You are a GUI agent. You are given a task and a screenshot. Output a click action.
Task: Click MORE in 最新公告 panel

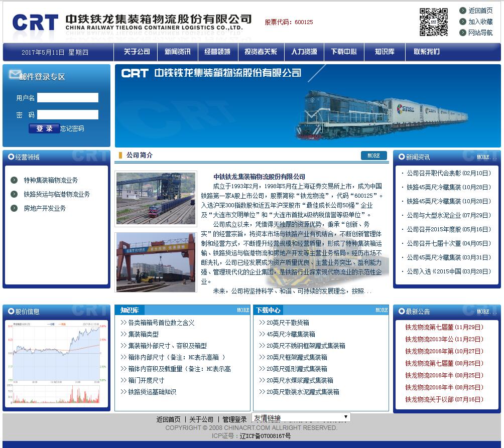[x=486, y=312]
